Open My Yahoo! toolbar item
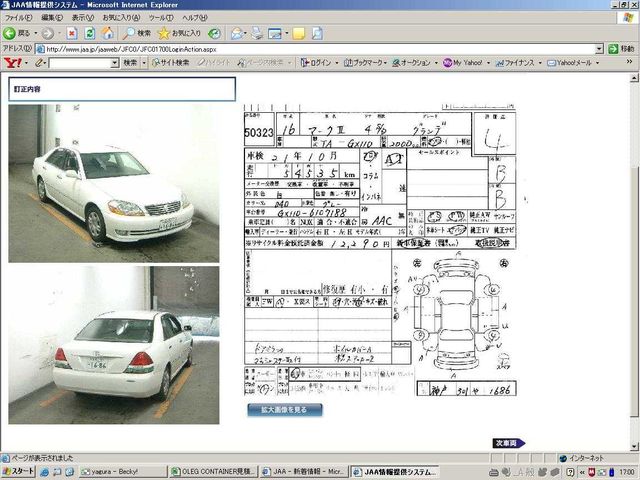 pos(462,63)
